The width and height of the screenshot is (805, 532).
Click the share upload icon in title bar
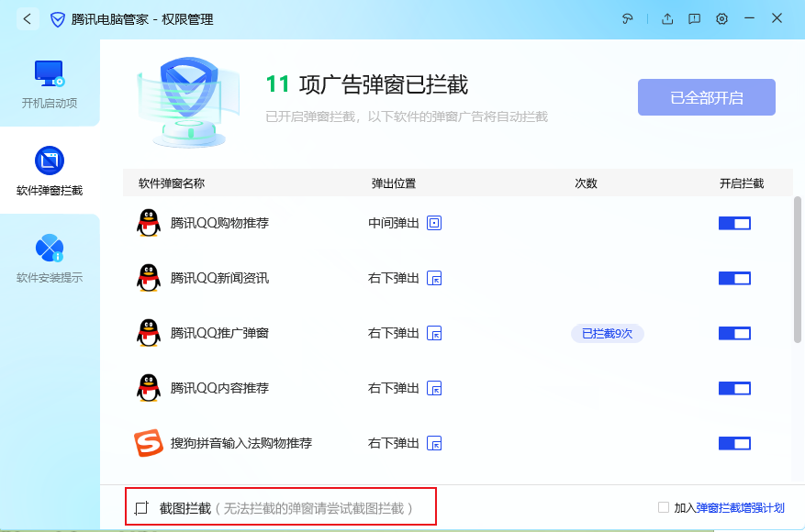667,19
